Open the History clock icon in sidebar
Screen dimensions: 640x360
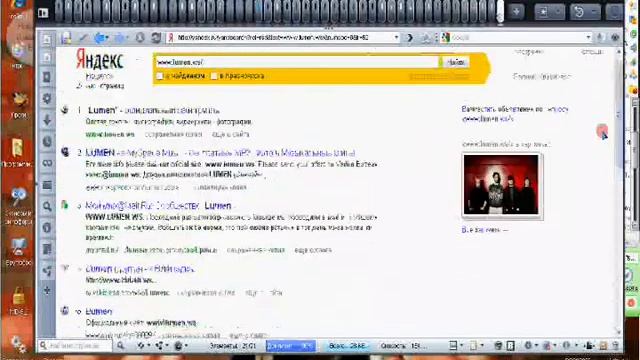tap(47, 142)
